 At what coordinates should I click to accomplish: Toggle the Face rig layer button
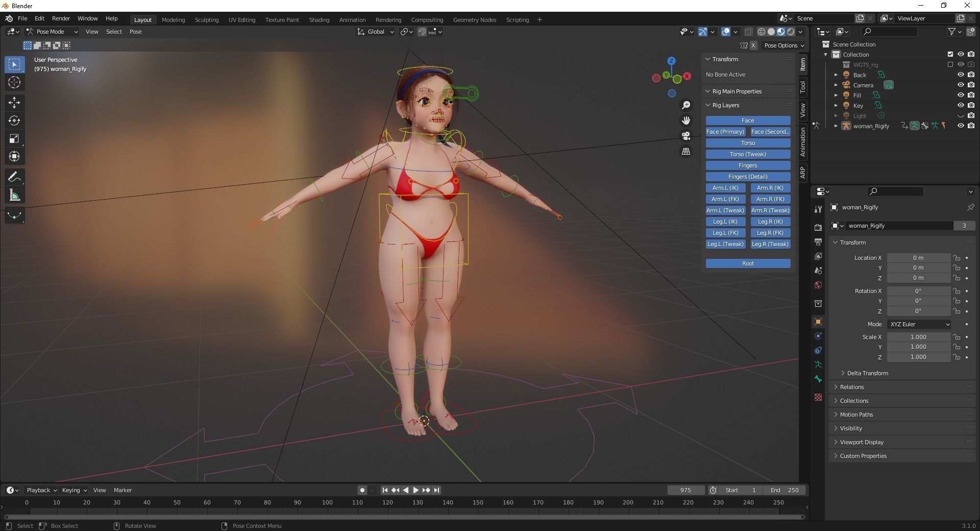[748, 120]
